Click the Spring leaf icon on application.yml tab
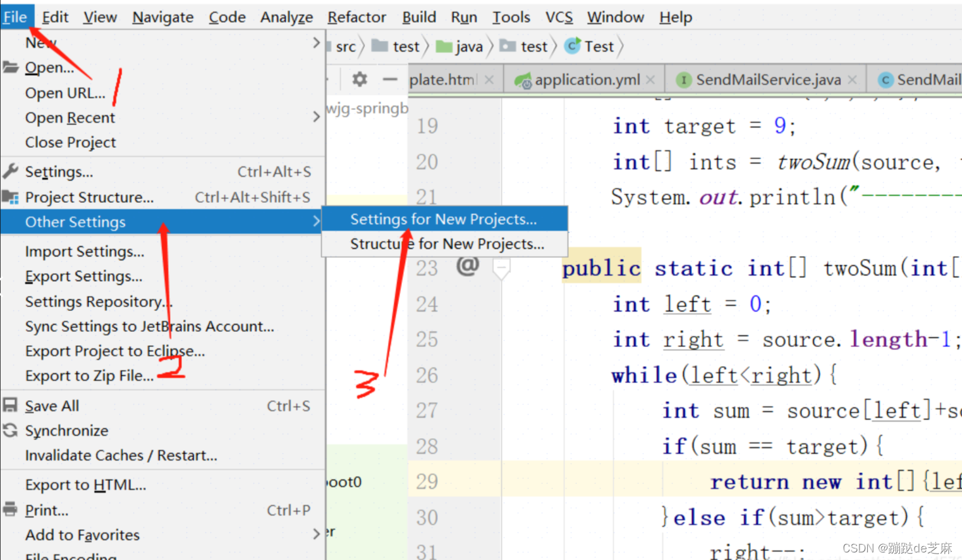 click(523, 80)
